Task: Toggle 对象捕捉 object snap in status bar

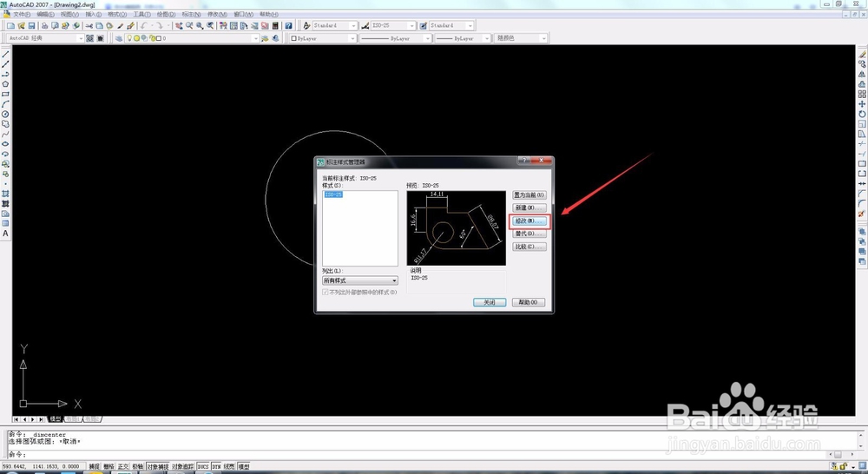Action: point(158,467)
